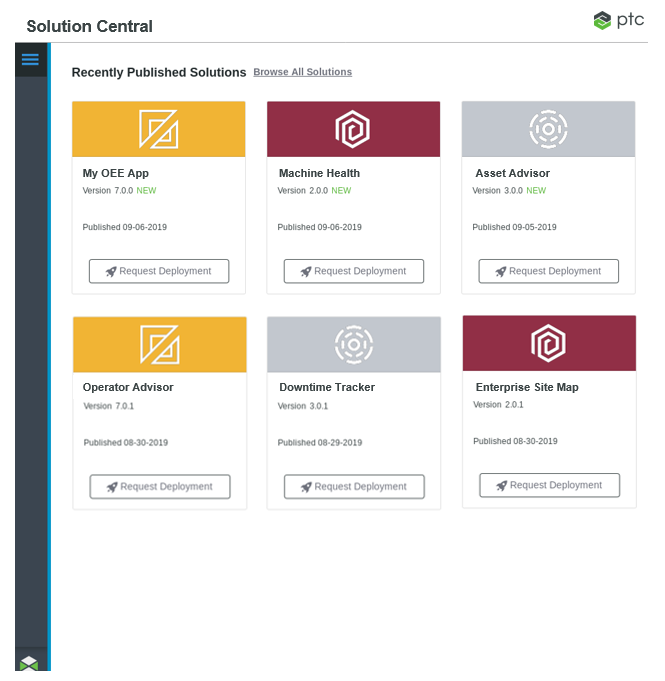Request deployment for Operator Advisor
The height and width of the screenshot is (681, 665).
[160, 487]
